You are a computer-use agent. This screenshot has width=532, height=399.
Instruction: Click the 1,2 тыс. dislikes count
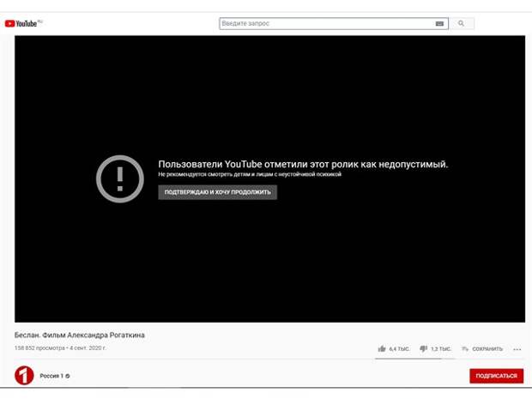441,348
